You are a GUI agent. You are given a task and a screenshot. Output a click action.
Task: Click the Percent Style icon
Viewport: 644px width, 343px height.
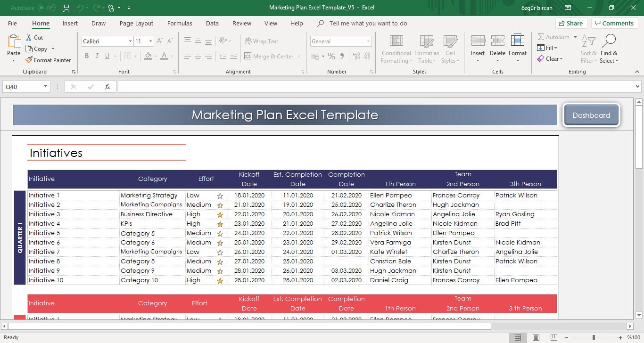(x=331, y=56)
